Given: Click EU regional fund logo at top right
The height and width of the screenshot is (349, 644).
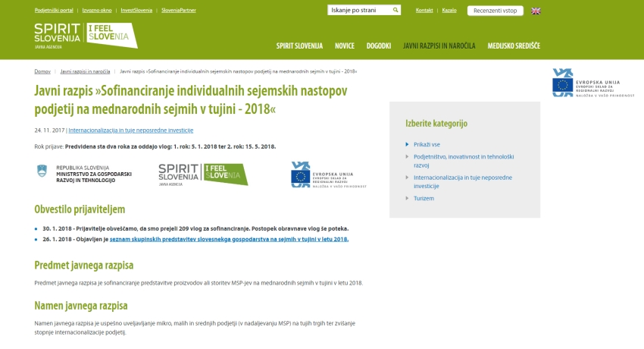Looking at the screenshot, I should (x=593, y=83).
